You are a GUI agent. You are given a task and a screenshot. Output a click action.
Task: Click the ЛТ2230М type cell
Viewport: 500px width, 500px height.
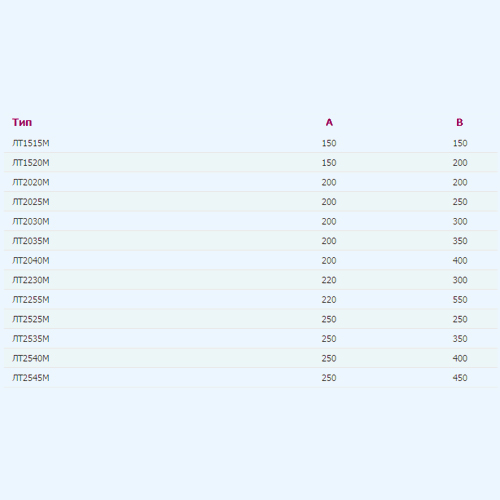tap(31, 280)
